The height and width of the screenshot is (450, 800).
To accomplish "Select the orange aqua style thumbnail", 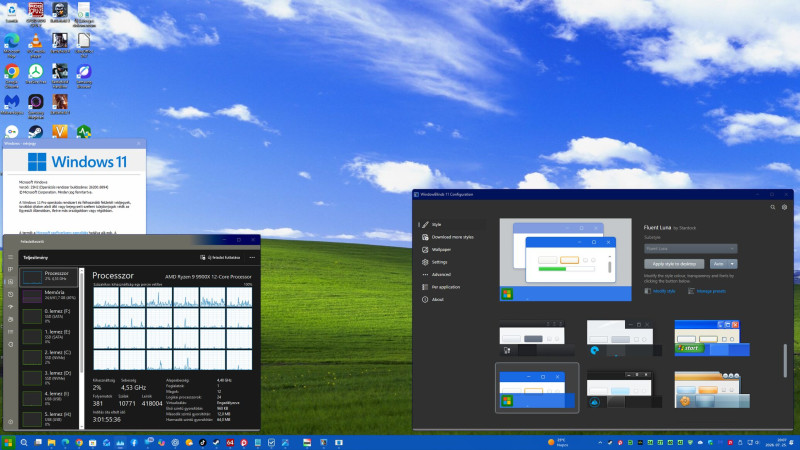I will click(712, 390).
